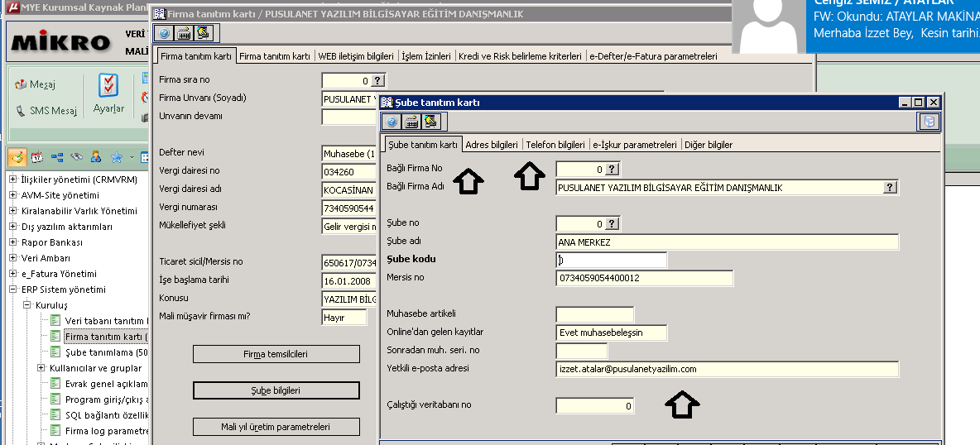
Task: Click Firma temsilcileri button
Action: 276,354
